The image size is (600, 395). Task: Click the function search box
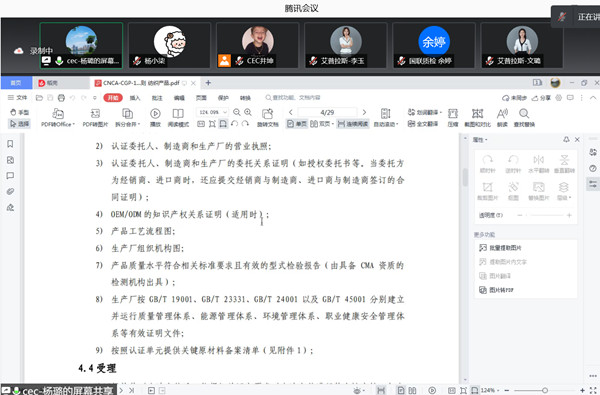(293, 98)
